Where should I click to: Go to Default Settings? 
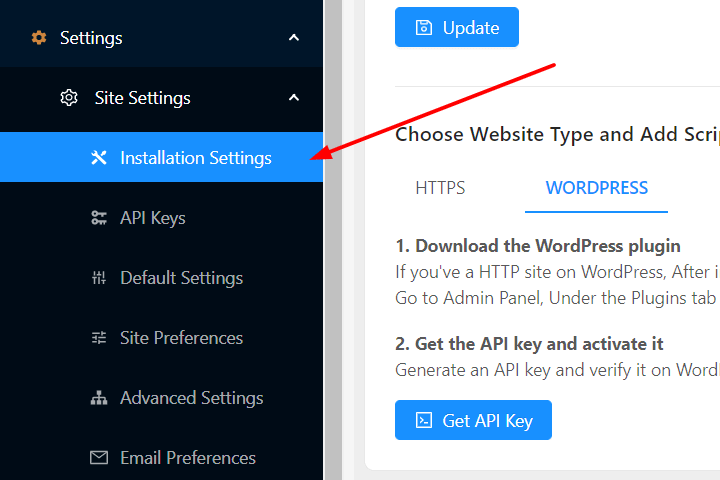pos(162,277)
